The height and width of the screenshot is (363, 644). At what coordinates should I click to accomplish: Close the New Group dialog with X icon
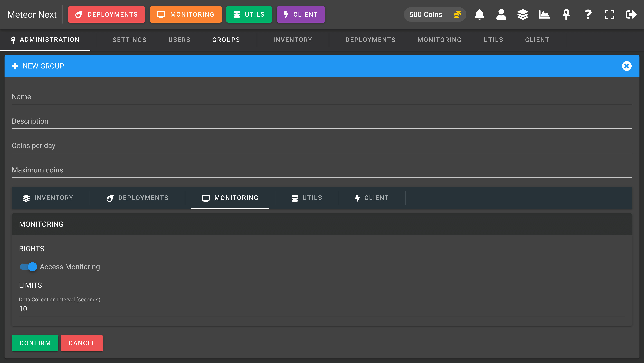tap(627, 66)
